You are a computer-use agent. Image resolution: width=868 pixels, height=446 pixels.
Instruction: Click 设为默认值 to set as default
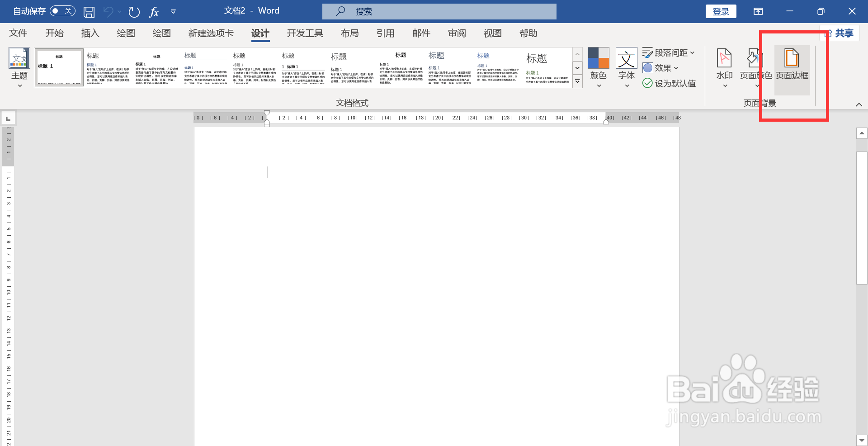[669, 83]
